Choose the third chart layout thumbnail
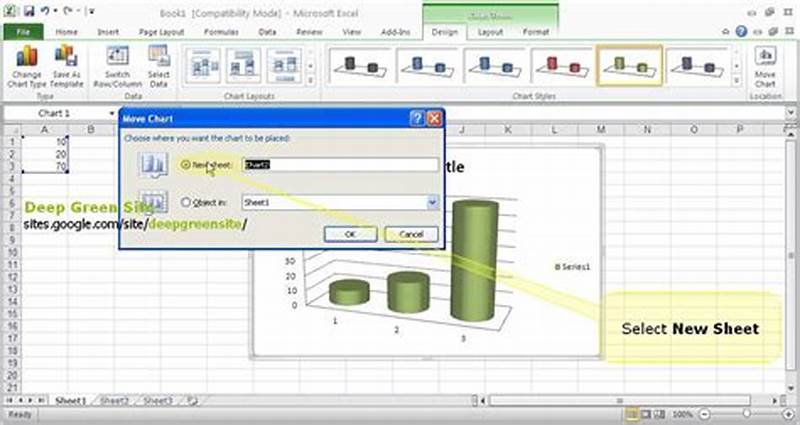This screenshot has height=425, width=800. [284, 66]
